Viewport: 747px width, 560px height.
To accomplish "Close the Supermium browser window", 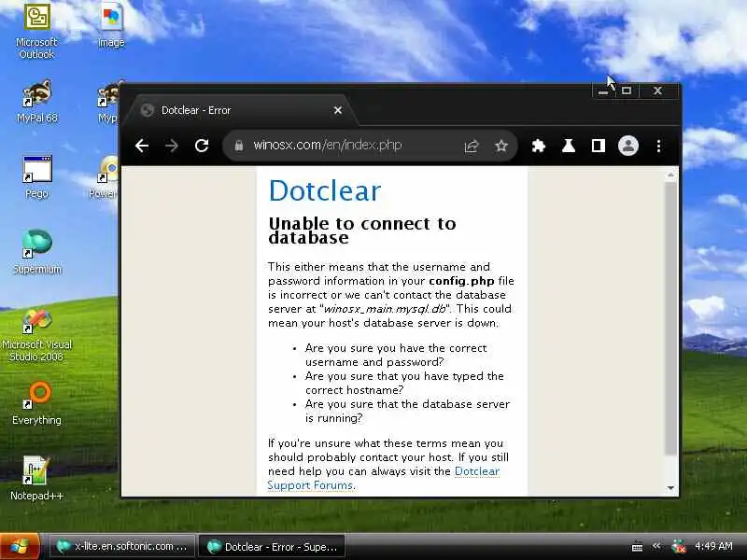I will click(658, 91).
